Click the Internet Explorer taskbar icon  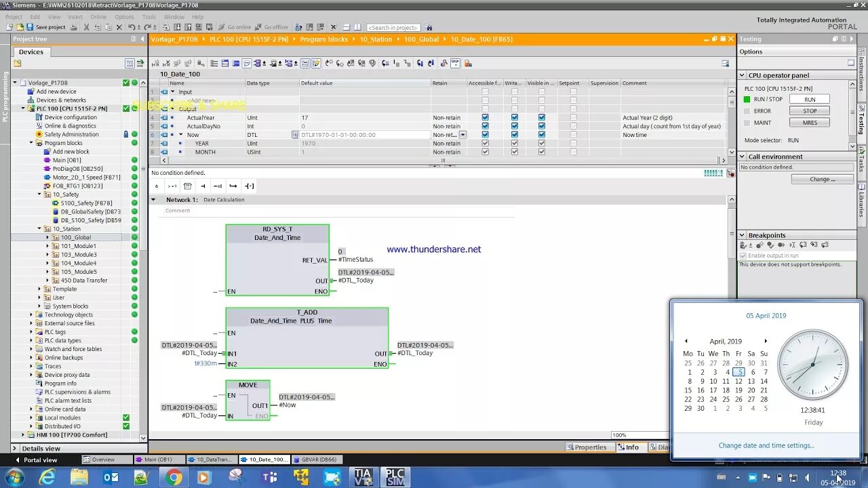(x=47, y=477)
